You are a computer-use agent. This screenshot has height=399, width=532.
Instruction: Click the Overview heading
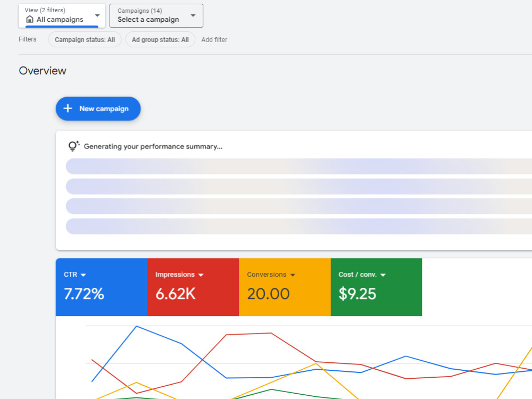click(x=43, y=71)
